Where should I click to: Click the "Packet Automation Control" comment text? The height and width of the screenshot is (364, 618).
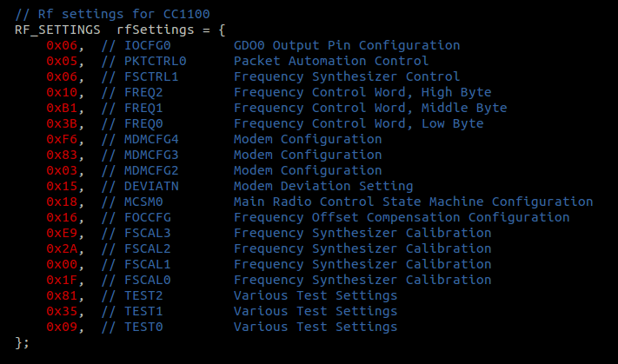tap(331, 61)
